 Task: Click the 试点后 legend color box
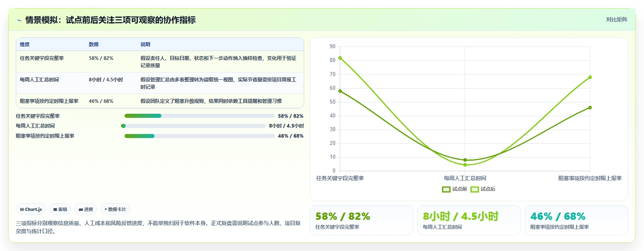(x=474, y=189)
